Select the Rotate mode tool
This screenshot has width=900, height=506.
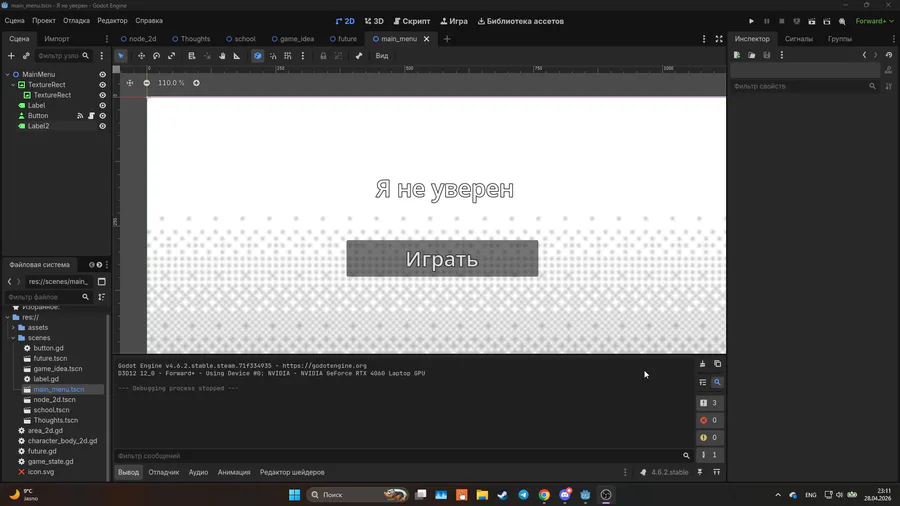(x=156, y=56)
